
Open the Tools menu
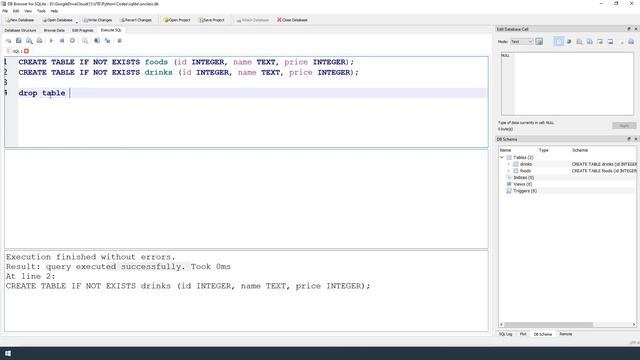pyautogui.click(x=41, y=11)
